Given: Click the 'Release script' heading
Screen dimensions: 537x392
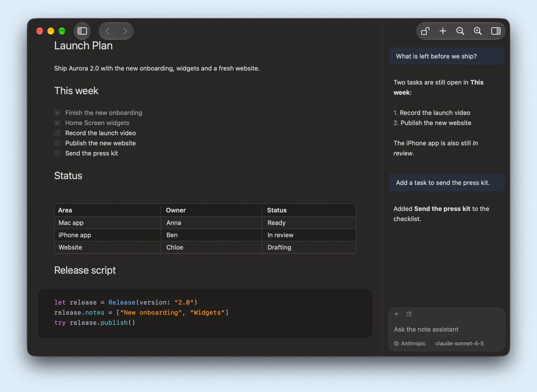Looking at the screenshot, I should pyautogui.click(x=85, y=270).
